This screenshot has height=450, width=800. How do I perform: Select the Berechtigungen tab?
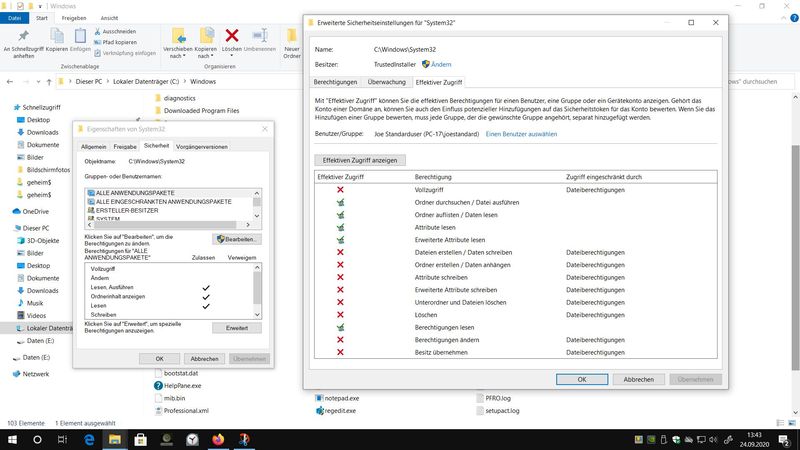pyautogui.click(x=335, y=82)
